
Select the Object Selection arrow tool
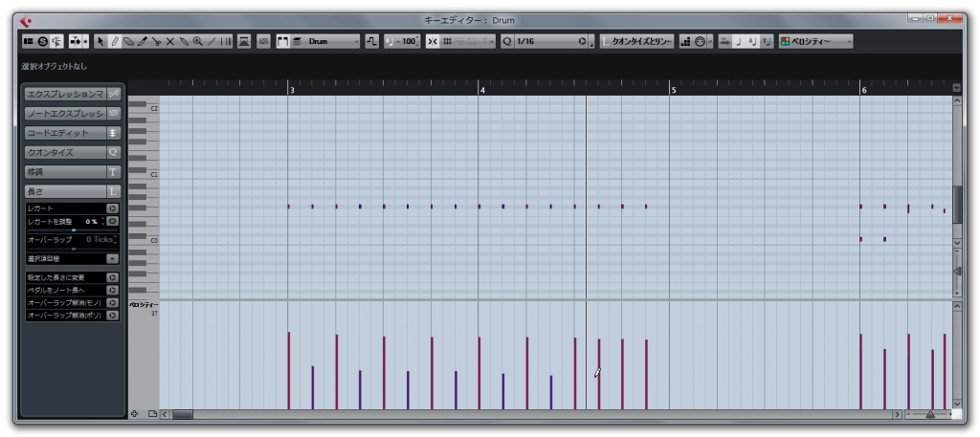pyautogui.click(x=100, y=41)
